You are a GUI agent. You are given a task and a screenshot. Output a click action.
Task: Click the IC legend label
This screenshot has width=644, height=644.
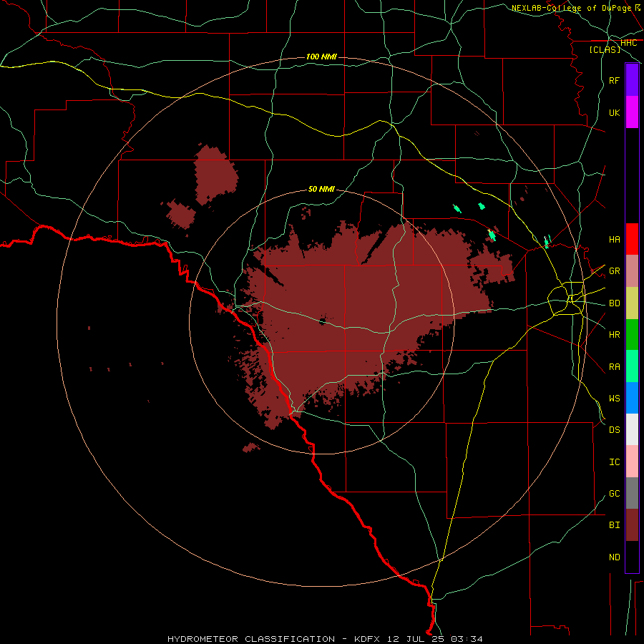click(614, 462)
